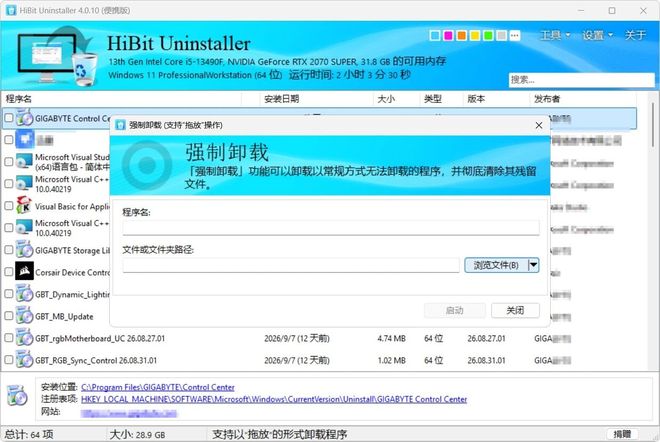Click the Visual Basic for Applications icon
The width and height of the screenshot is (660, 442).
(x=24, y=206)
